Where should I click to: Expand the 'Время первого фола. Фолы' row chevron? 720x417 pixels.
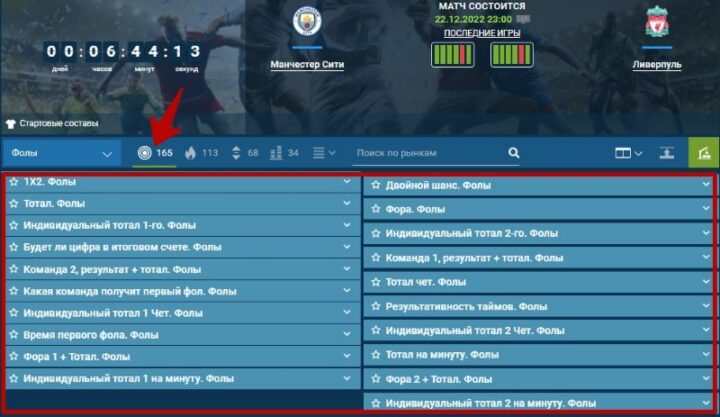[x=347, y=334]
